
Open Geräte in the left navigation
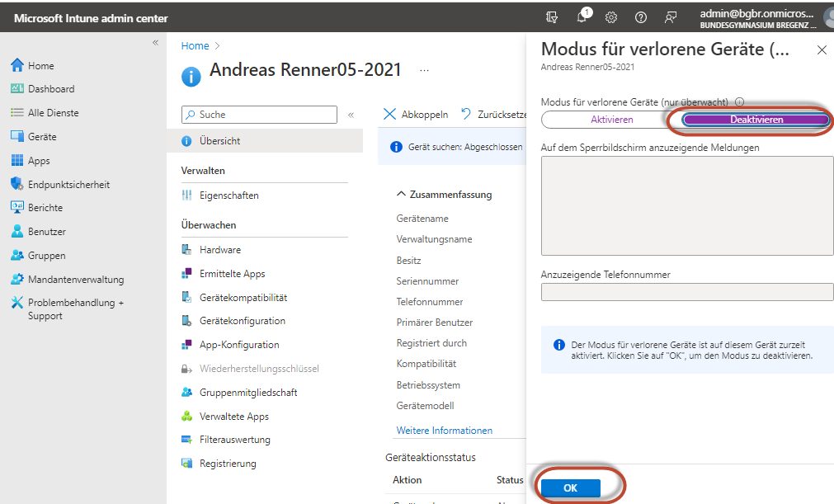42,137
